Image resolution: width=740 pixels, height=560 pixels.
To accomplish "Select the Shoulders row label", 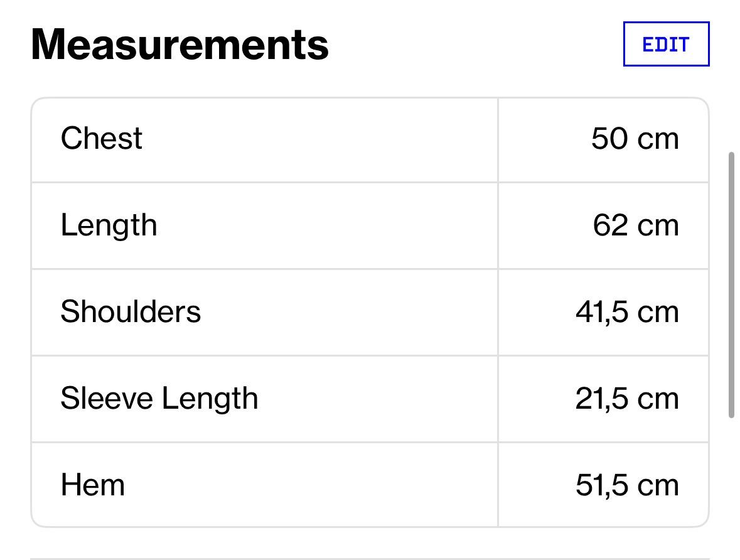I will tap(131, 311).
